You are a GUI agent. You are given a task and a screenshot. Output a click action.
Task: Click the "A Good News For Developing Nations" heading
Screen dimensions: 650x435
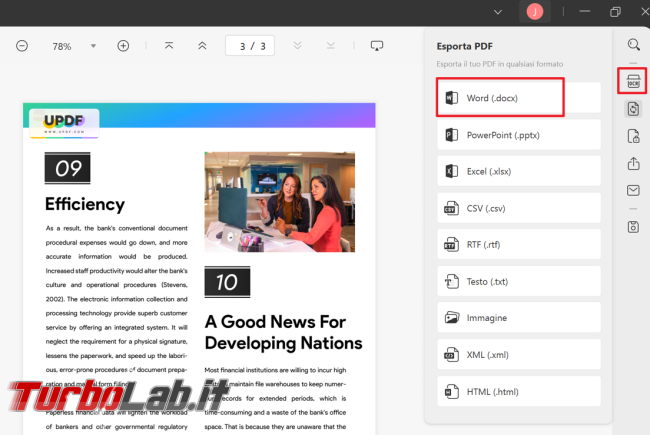pos(284,333)
